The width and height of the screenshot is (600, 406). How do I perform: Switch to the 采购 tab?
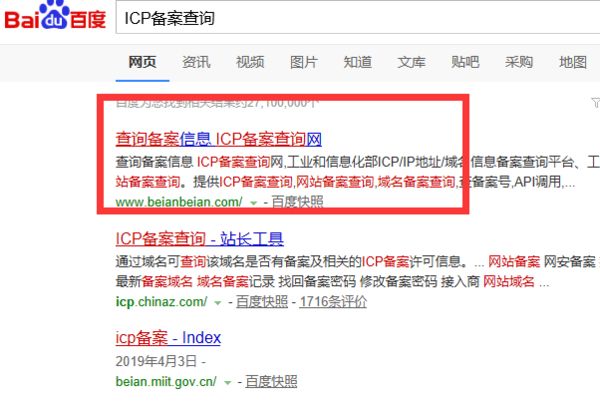pos(519,62)
